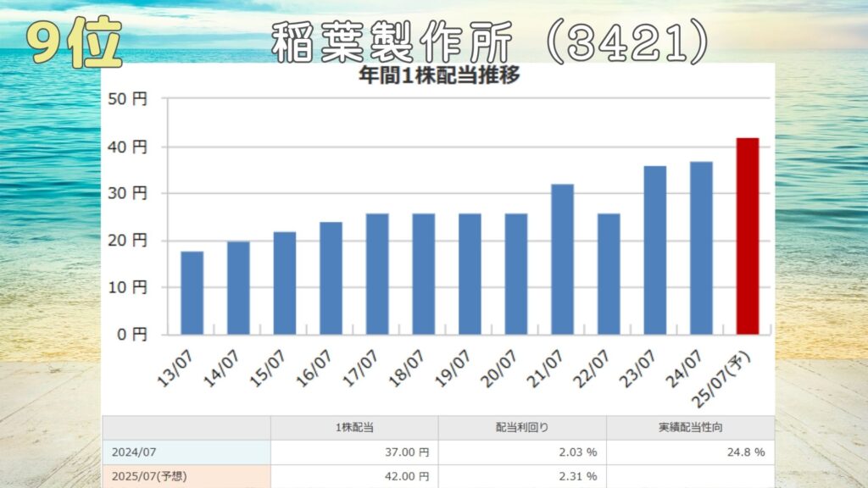Click the 13/07 dividend bar
This screenshot has height=488, width=868.
pos(192,292)
